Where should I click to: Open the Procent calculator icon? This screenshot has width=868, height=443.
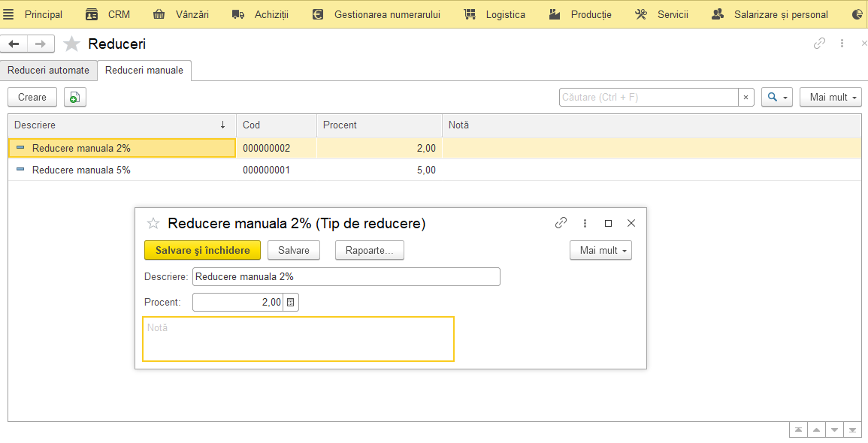(291, 303)
